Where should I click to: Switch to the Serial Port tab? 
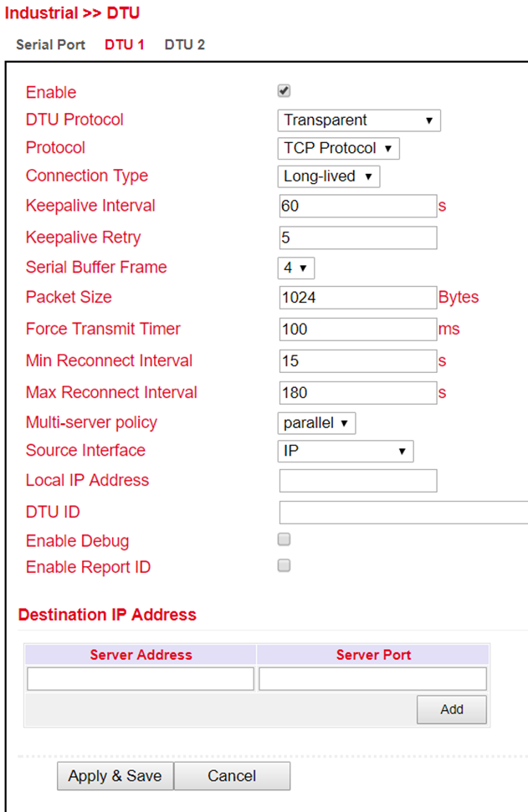(x=50, y=44)
